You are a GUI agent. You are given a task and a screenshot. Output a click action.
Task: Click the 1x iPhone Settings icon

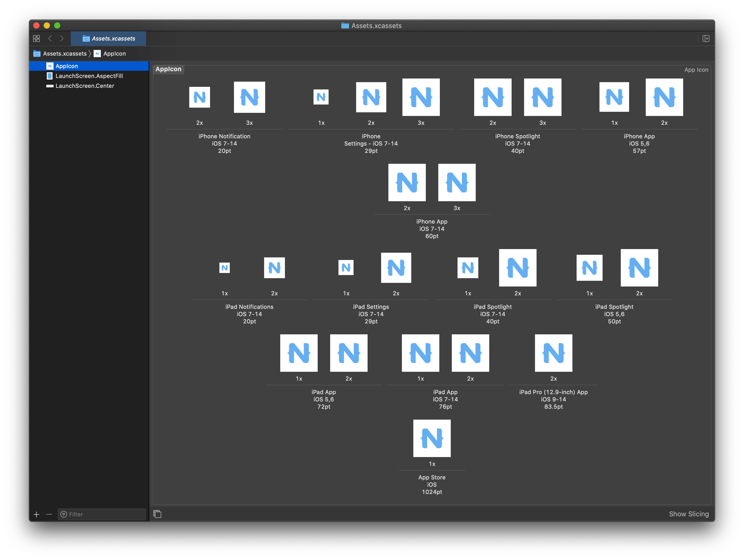321,97
